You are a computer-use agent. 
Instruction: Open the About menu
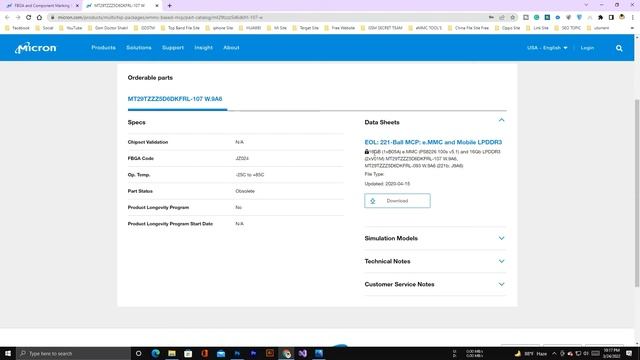tap(231, 48)
